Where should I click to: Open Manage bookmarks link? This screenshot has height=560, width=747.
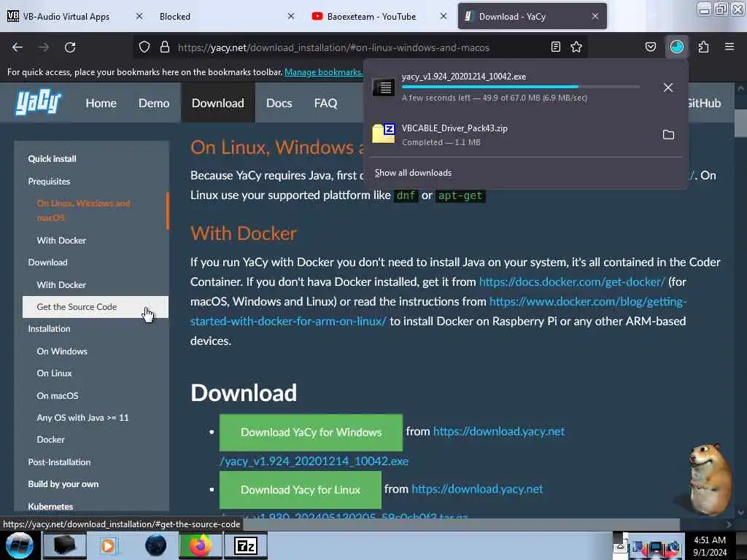click(323, 72)
